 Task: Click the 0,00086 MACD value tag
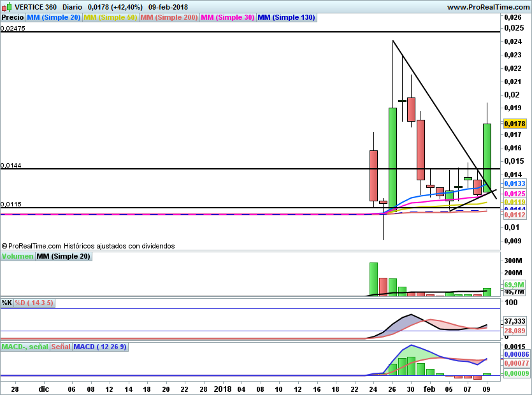[516, 354]
